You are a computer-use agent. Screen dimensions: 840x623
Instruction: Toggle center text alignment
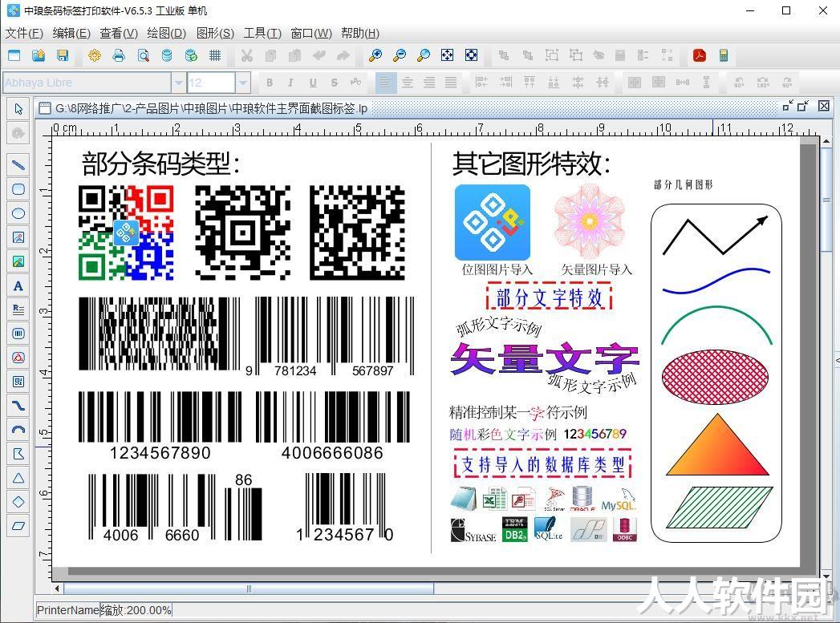click(x=407, y=83)
